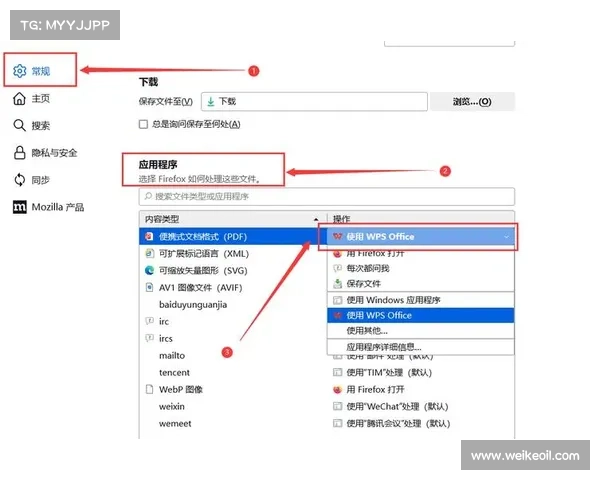Click the download arrow icon in save path
The image size is (600, 480).
point(210,101)
